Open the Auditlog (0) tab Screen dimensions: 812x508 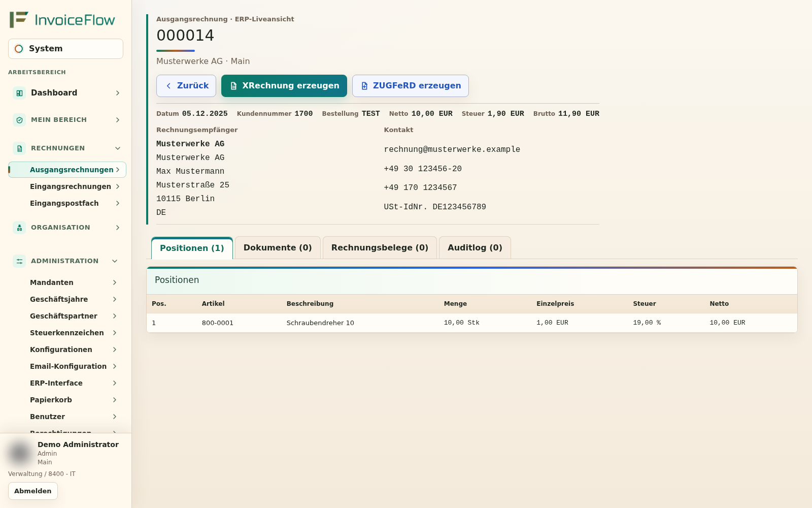(x=475, y=247)
